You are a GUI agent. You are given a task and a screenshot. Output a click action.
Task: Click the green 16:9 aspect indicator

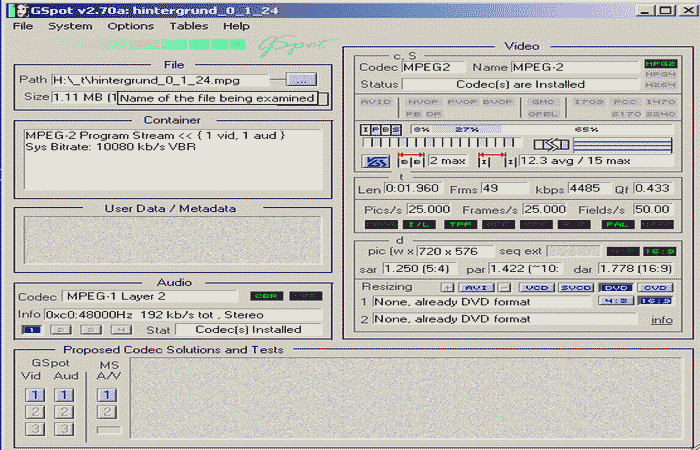click(x=658, y=251)
